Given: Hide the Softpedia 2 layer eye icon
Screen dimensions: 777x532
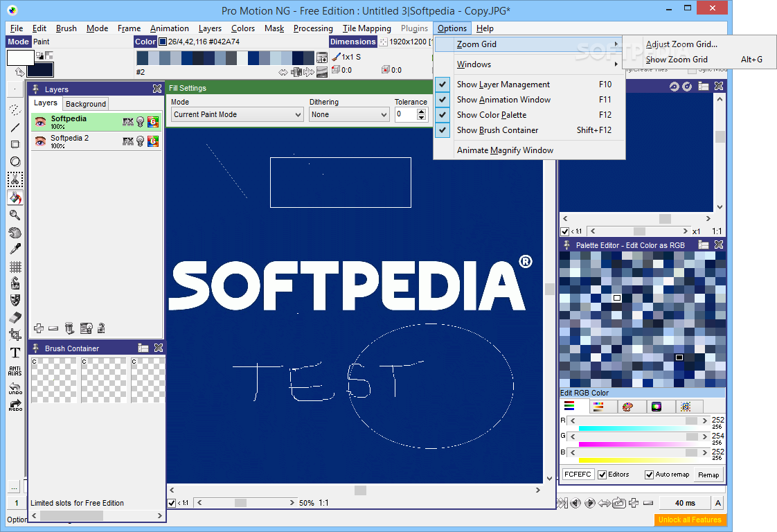Looking at the screenshot, I should coord(40,141).
